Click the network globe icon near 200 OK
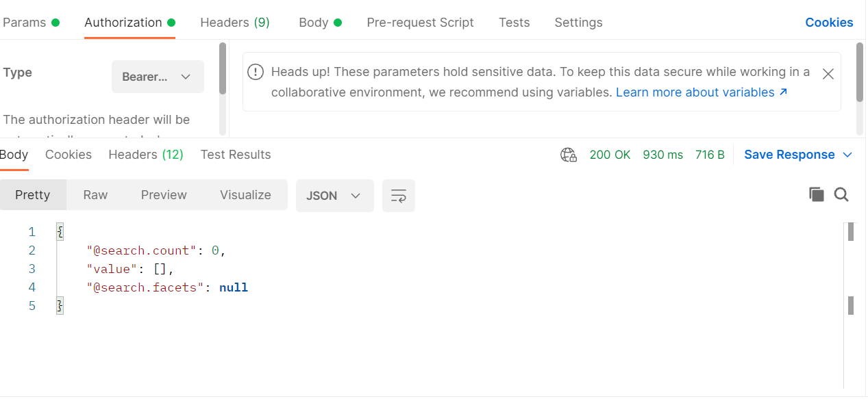 pos(569,155)
